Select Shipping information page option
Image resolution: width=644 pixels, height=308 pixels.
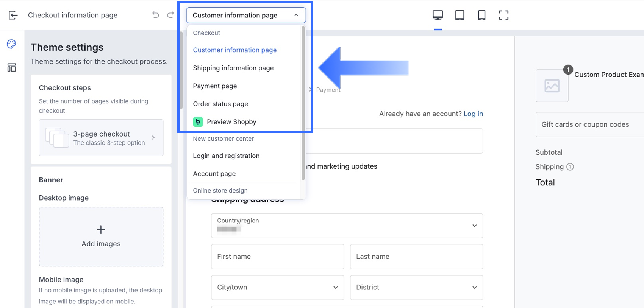[233, 68]
